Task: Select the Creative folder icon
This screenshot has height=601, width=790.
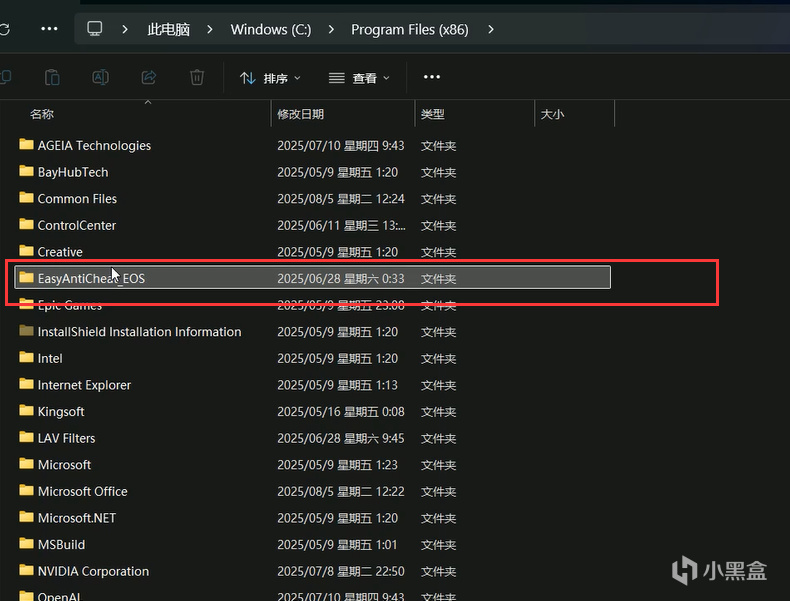Action: click(x=26, y=250)
